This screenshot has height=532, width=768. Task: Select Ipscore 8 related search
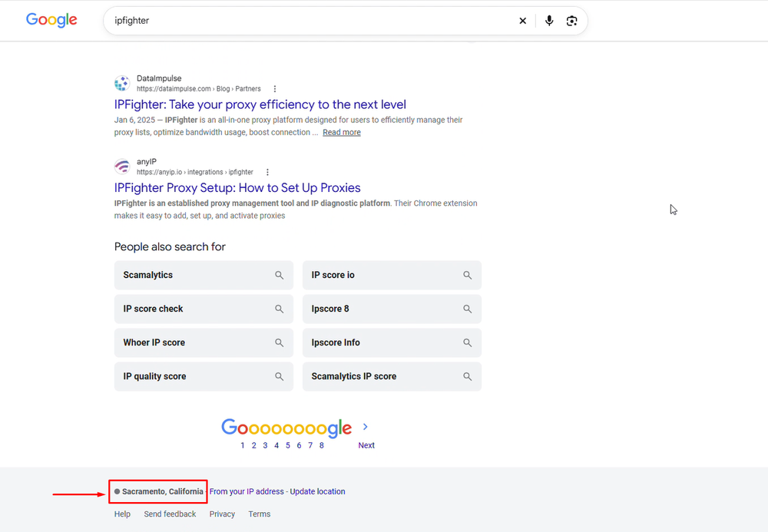(392, 309)
